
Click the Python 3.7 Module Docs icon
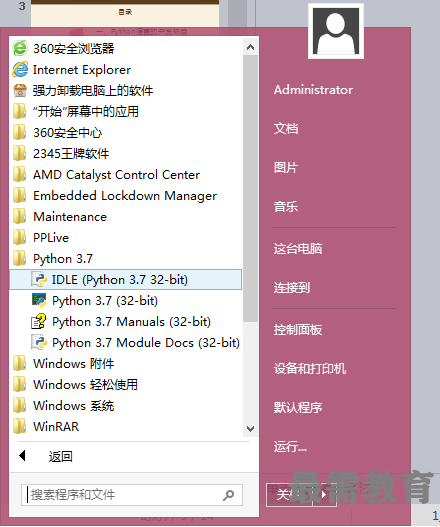pyautogui.click(x=39, y=342)
